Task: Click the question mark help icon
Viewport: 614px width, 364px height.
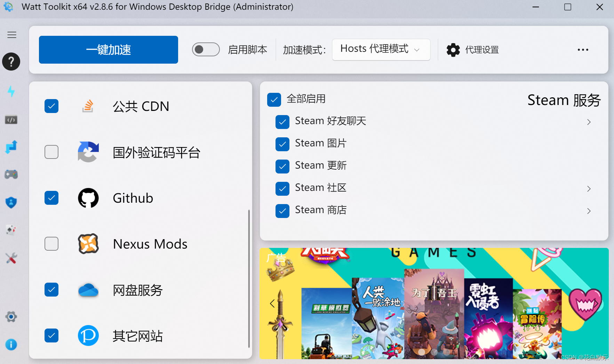Action: pos(11,62)
